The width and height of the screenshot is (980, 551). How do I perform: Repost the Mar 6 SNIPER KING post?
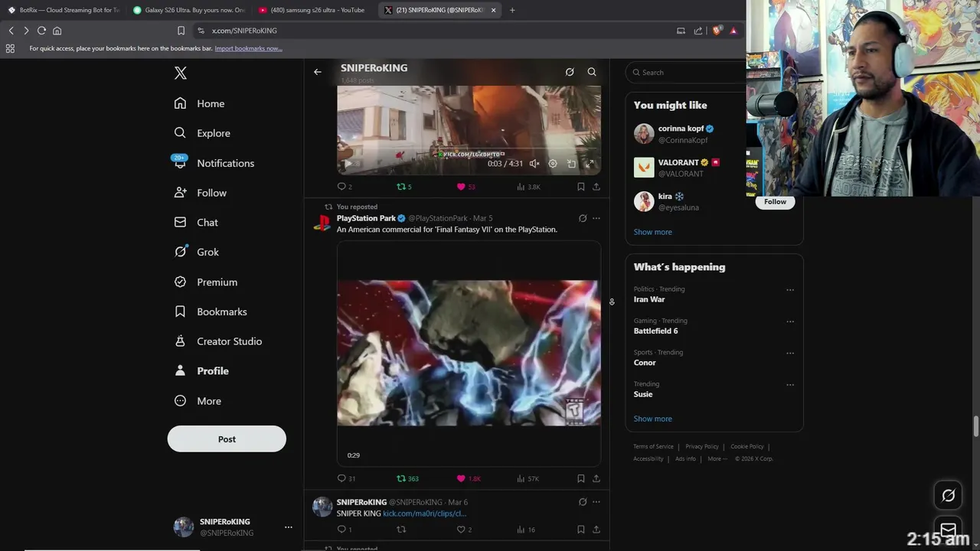click(x=400, y=530)
